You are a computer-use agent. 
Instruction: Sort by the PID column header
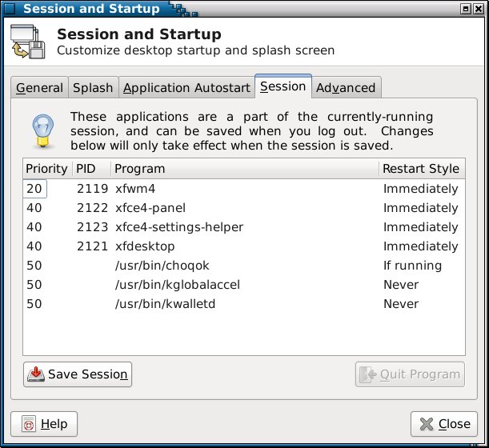[x=86, y=169]
